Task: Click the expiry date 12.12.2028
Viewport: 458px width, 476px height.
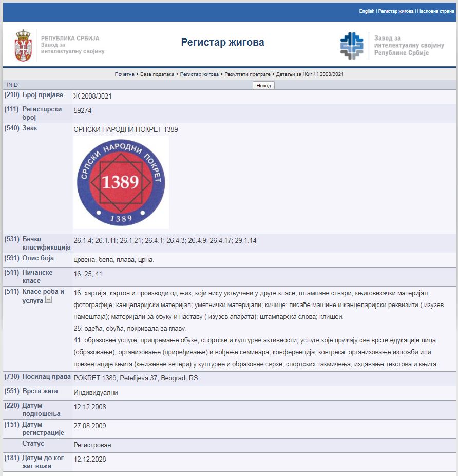Action: click(90, 459)
